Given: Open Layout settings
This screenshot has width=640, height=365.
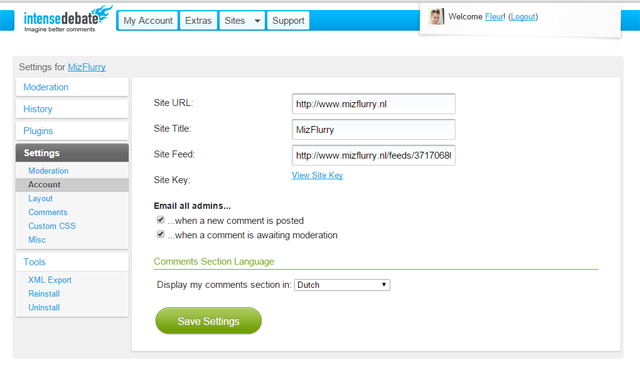Looking at the screenshot, I should pyautogui.click(x=40, y=198).
